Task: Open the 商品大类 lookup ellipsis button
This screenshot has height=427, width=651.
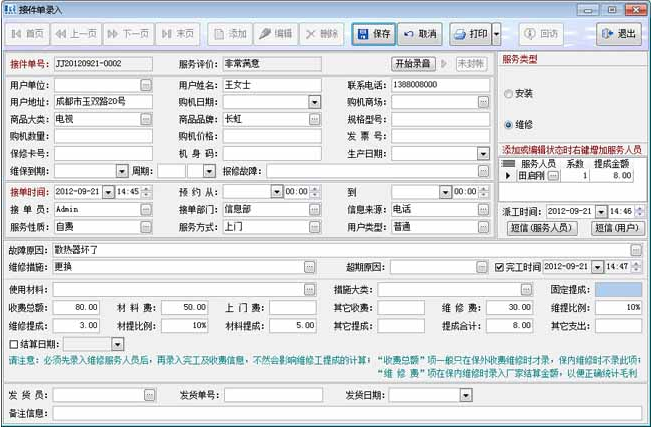Action: coord(146,120)
